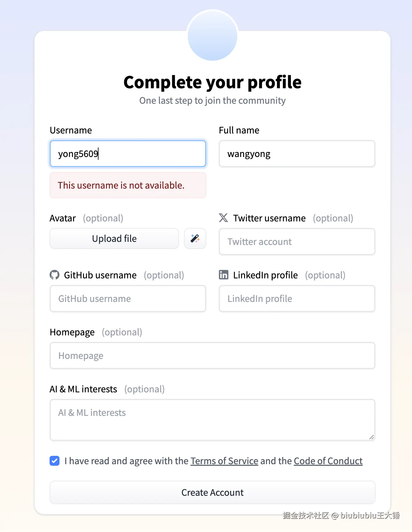This screenshot has height=532, width=412.
Task: Click the Homepage URL input field
Action: point(213,356)
